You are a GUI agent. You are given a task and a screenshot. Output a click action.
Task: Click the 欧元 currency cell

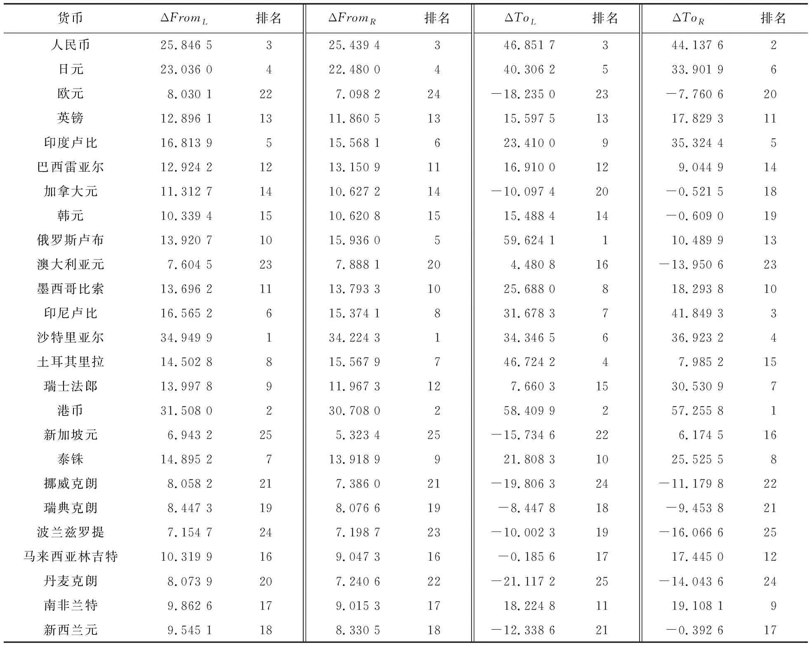(x=71, y=93)
